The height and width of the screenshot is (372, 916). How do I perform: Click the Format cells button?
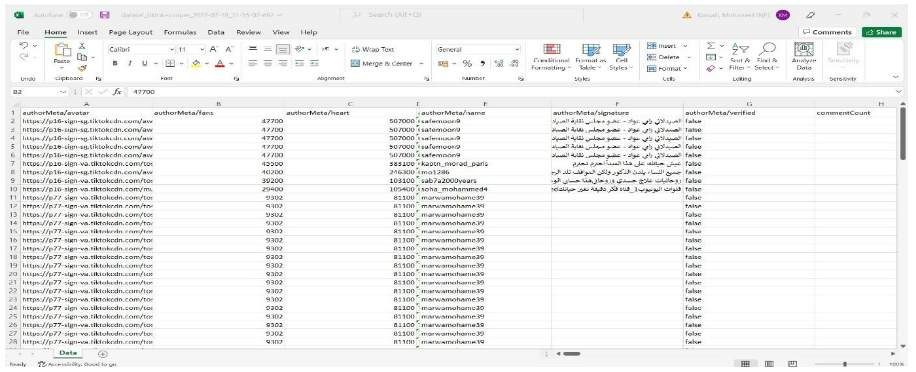pyautogui.click(x=668, y=68)
